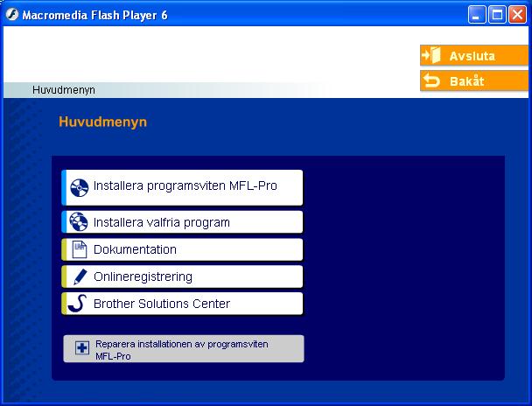This screenshot has width=532, height=406.
Task: Go to Brother Solutions Center
Action: tap(182, 304)
